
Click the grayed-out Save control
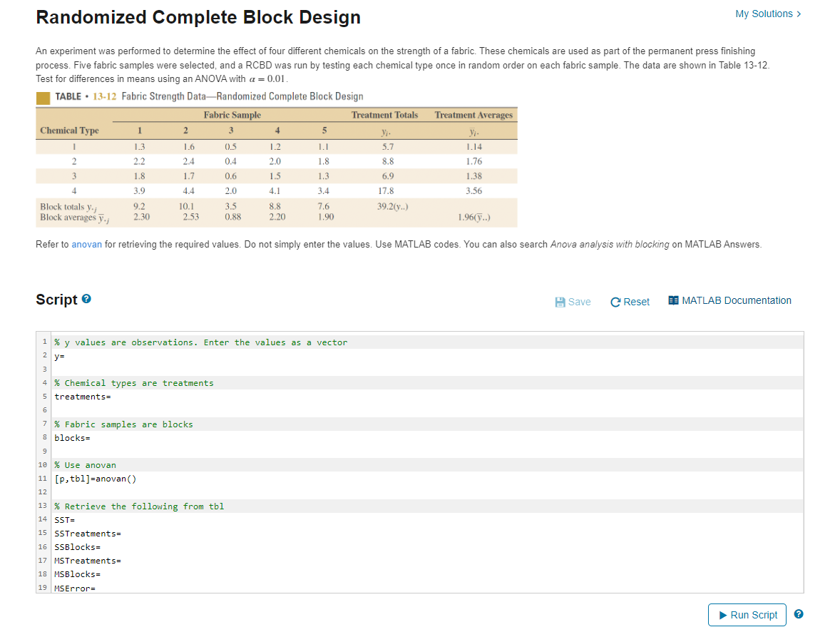point(578,301)
